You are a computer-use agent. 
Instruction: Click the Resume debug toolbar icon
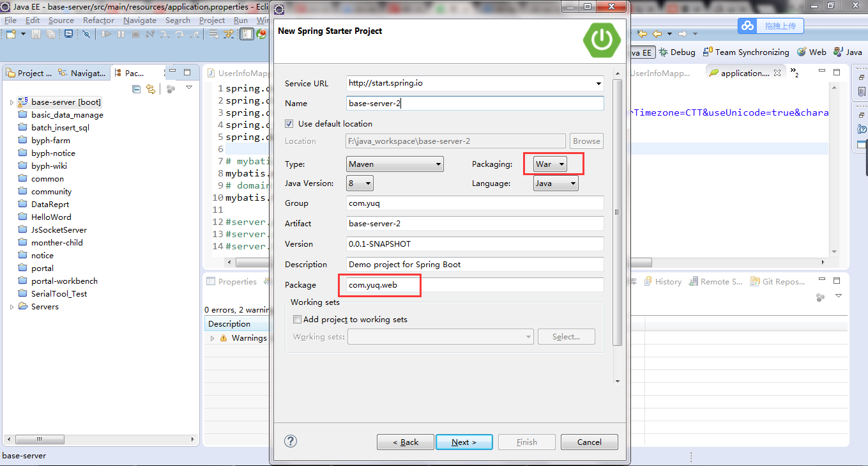106,34
